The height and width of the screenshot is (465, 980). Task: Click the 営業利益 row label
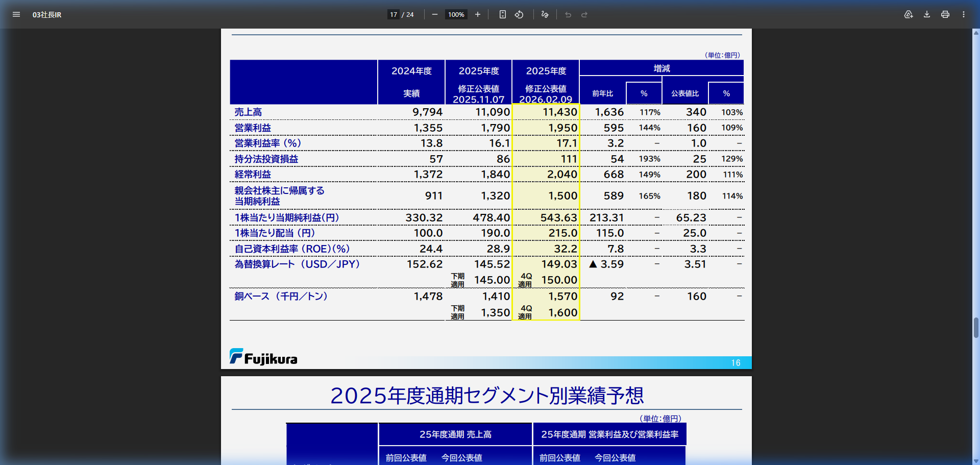pyautogui.click(x=252, y=128)
